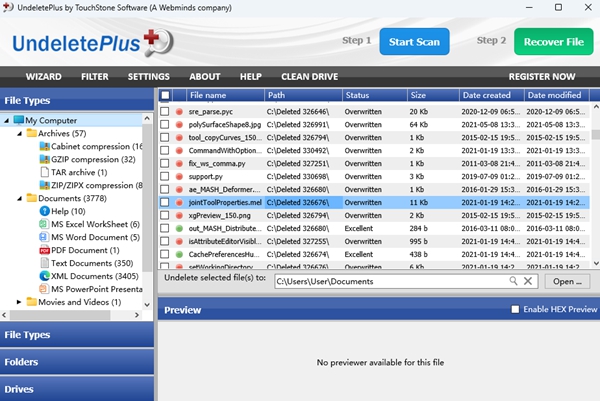The height and width of the screenshot is (401, 600).
Task: Click the search icon in the undelete path field
Action: (x=515, y=282)
